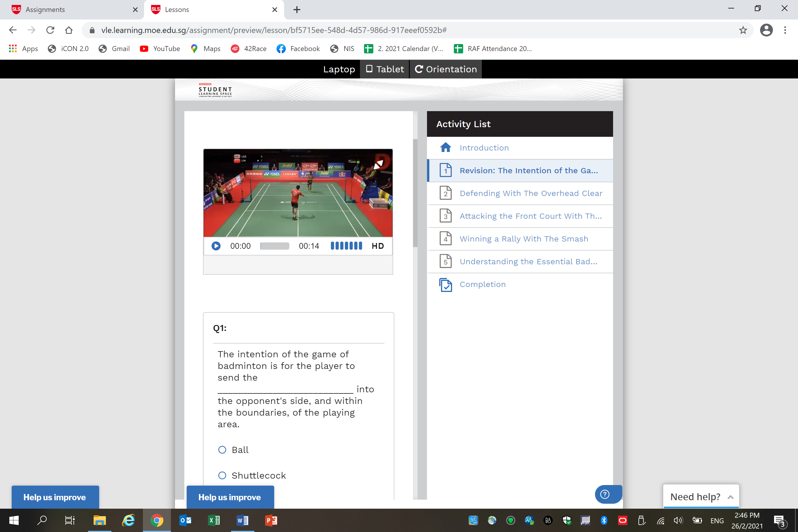The image size is (798, 532).
Task: Expand the video to fullscreen
Action: 378,164
